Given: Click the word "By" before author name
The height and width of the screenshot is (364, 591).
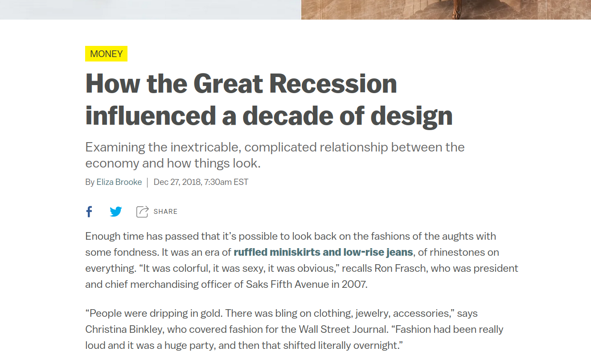Looking at the screenshot, I should [90, 182].
